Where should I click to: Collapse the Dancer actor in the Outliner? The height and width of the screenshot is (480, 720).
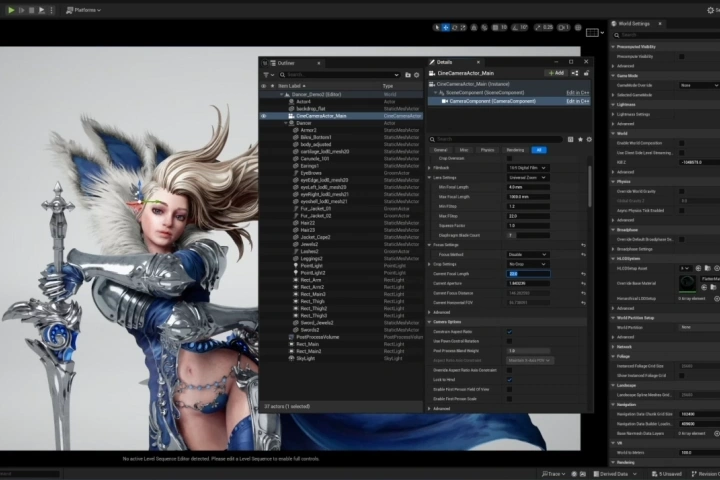(x=286, y=124)
